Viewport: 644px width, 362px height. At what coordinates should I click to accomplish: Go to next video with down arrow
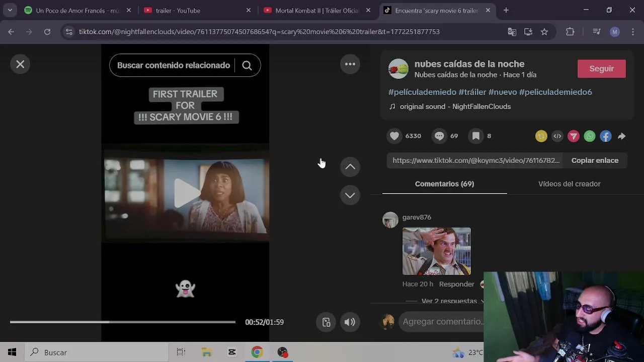pos(350,195)
